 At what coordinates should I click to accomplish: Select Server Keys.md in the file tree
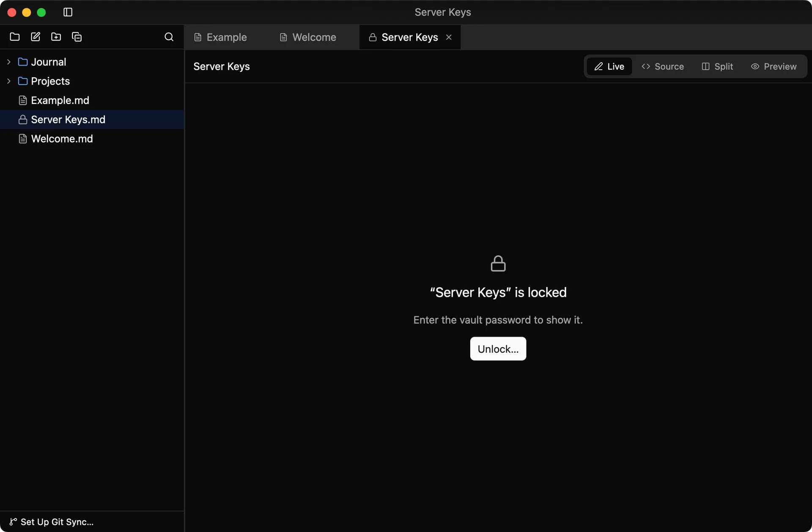pos(92,119)
